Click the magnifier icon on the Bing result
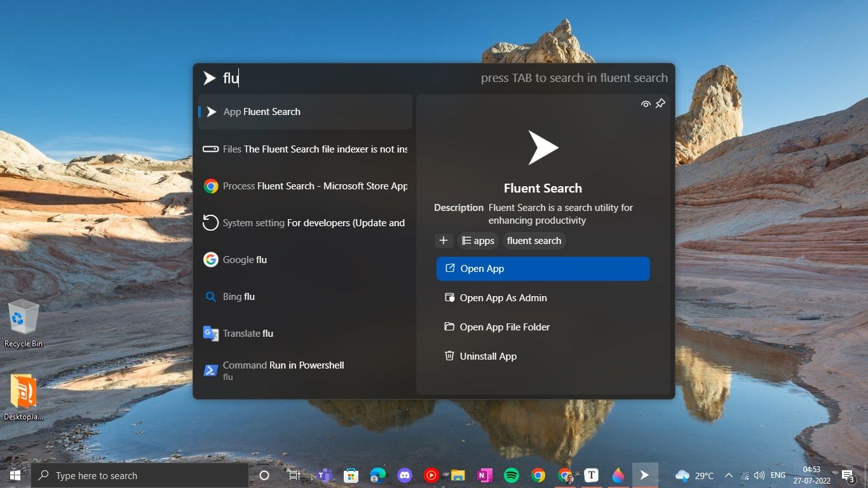 (211, 297)
